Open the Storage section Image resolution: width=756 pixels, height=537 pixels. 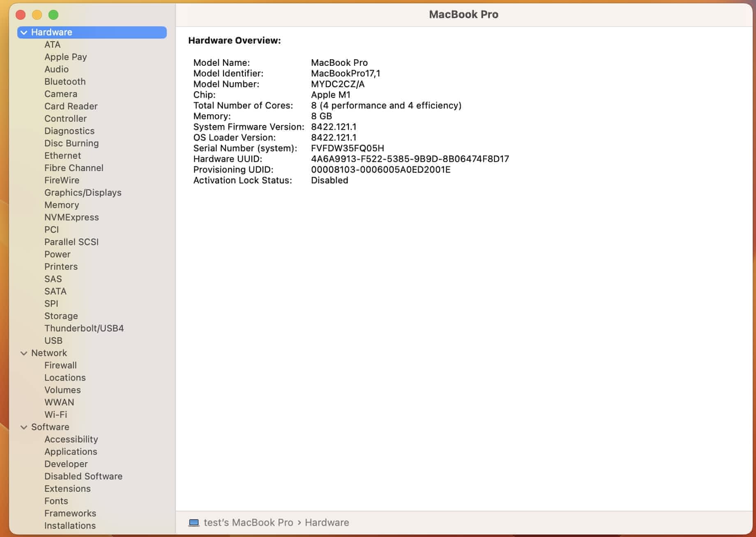coord(61,316)
